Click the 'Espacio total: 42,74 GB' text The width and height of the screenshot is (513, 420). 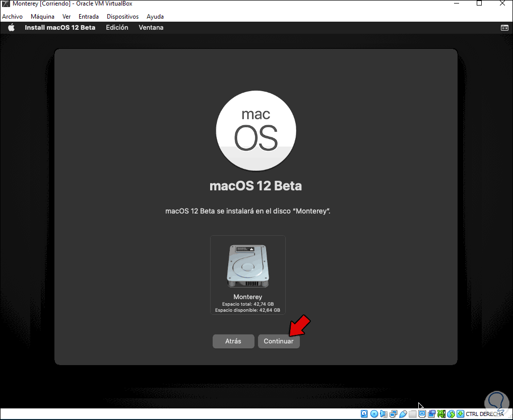[247, 304]
